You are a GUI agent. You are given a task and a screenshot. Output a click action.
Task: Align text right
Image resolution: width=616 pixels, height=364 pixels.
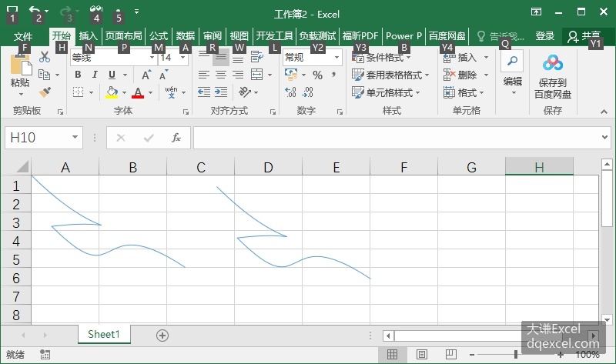click(x=238, y=75)
